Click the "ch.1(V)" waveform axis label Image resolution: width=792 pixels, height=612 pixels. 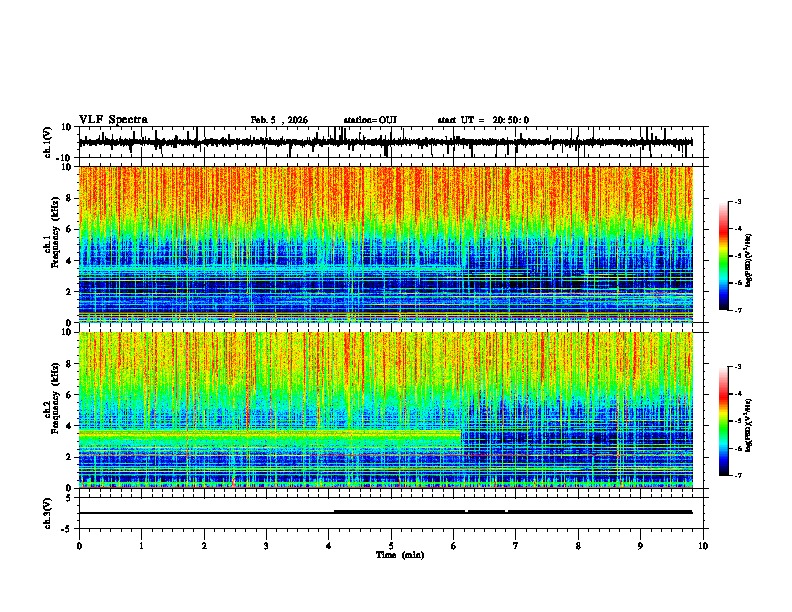click(x=48, y=142)
